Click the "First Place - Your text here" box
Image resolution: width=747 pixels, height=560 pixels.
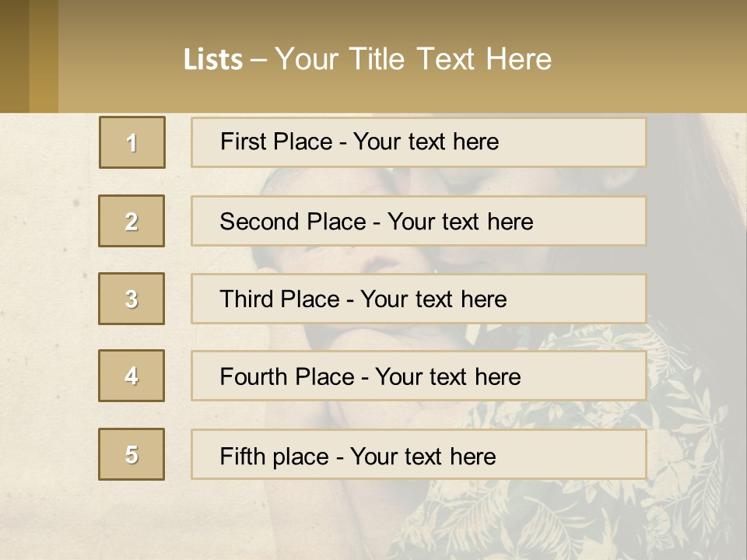click(419, 142)
